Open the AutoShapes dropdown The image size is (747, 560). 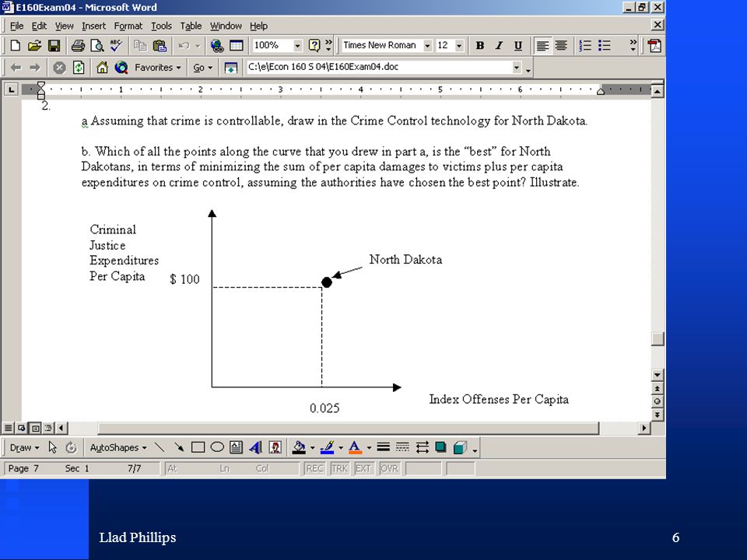118,448
